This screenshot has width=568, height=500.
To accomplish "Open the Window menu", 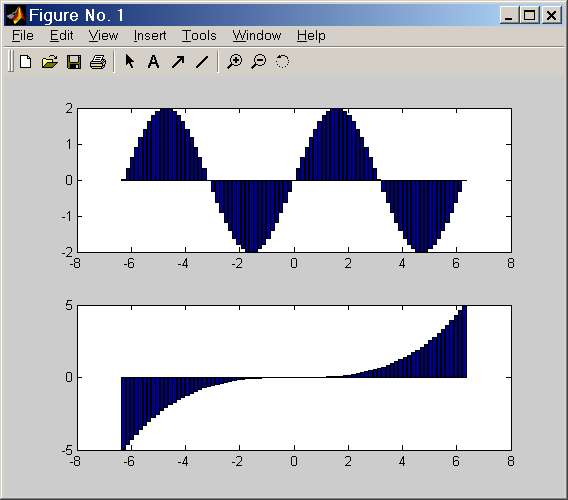I will 257,36.
